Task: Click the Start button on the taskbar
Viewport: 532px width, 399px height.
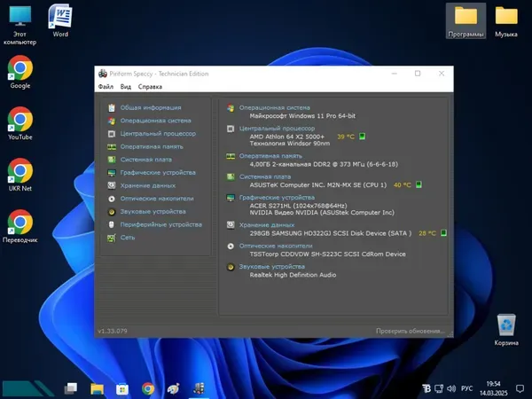Action: pyautogui.click(x=27, y=389)
